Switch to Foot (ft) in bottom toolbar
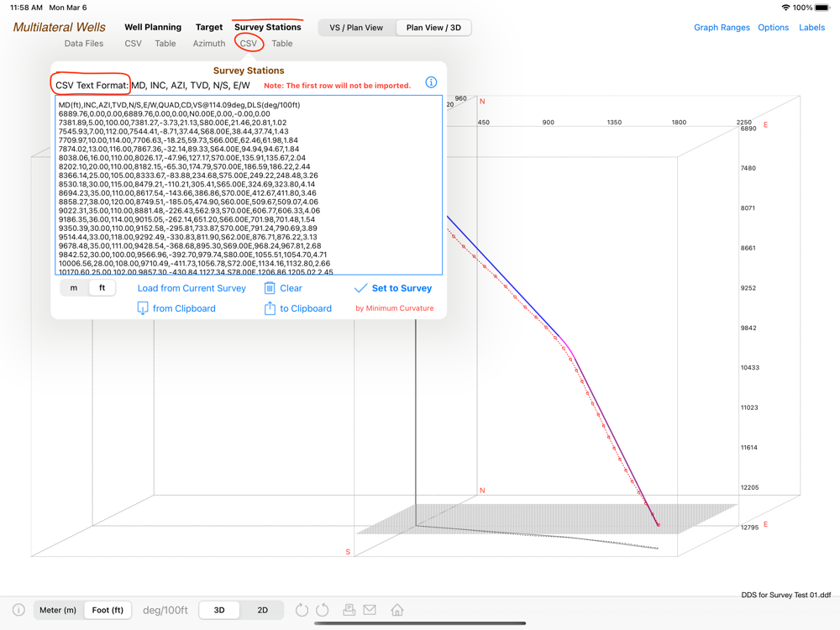The height and width of the screenshot is (630, 840). (x=108, y=610)
